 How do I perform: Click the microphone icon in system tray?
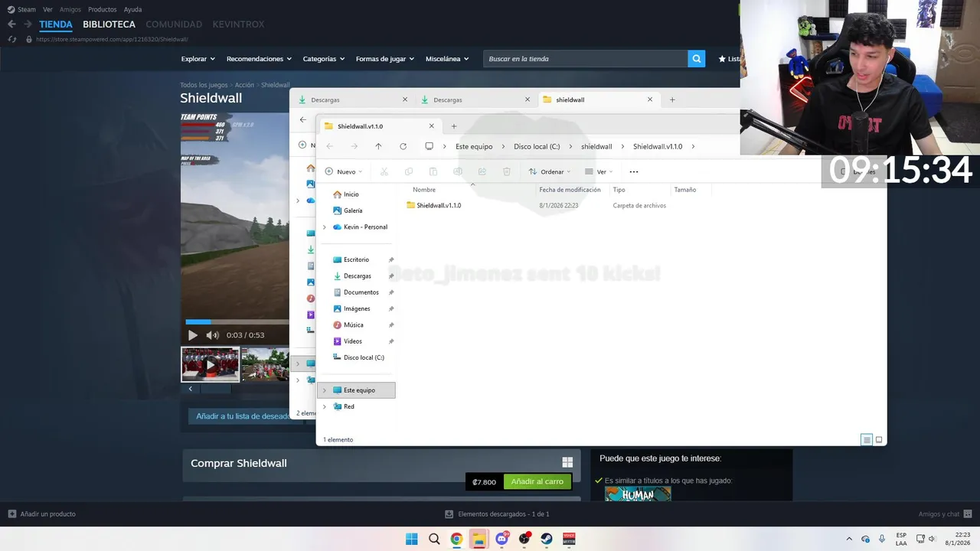[x=882, y=539]
